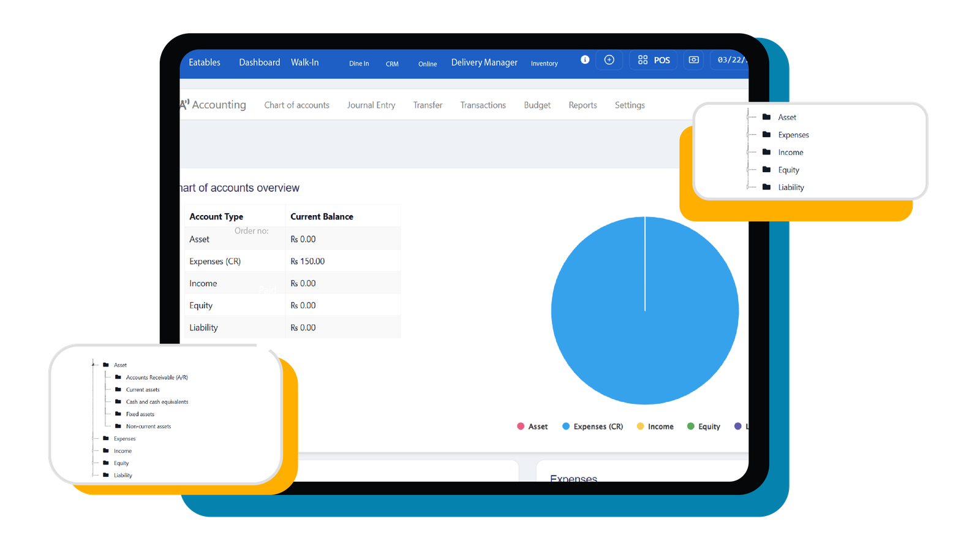Toggle the Asset series in chart legend
The width and height of the screenshot is (980, 535).
(x=532, y=427)
